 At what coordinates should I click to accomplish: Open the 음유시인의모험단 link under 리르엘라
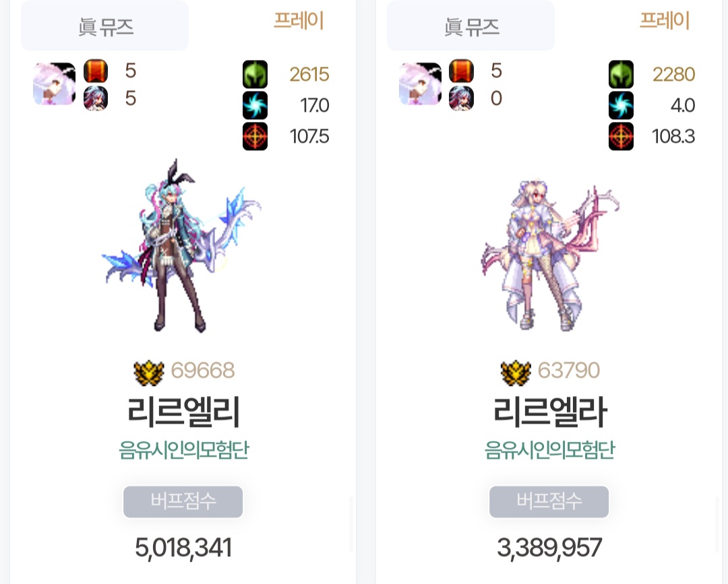pos(550,449)
